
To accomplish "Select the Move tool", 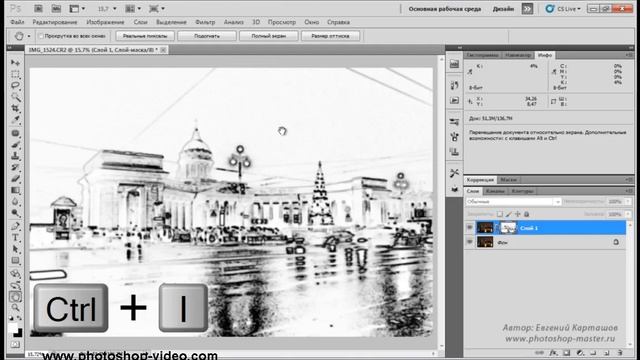I will coord(16,63).
